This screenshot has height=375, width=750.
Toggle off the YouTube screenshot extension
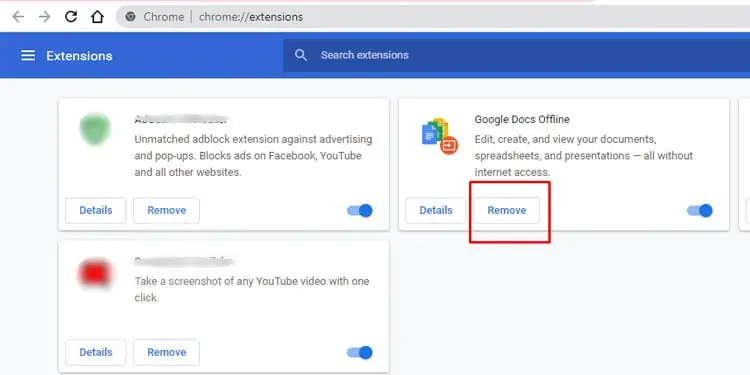[x=360, y=353]
